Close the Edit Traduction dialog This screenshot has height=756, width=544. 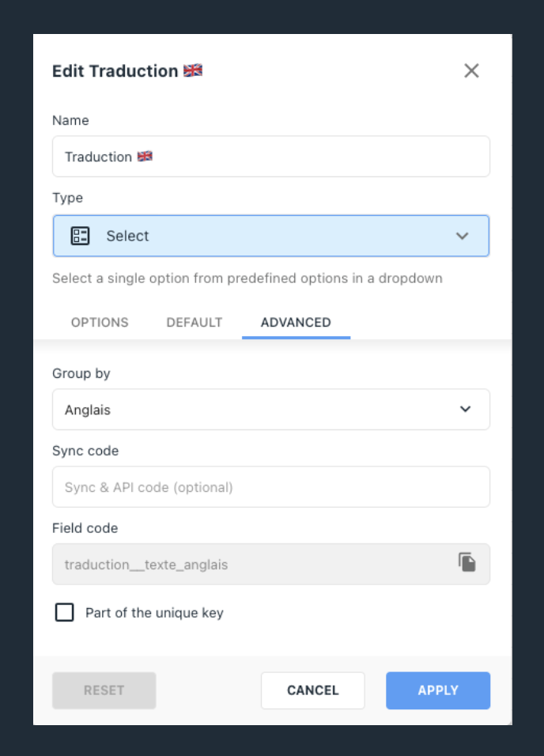[x=471, y=71]
